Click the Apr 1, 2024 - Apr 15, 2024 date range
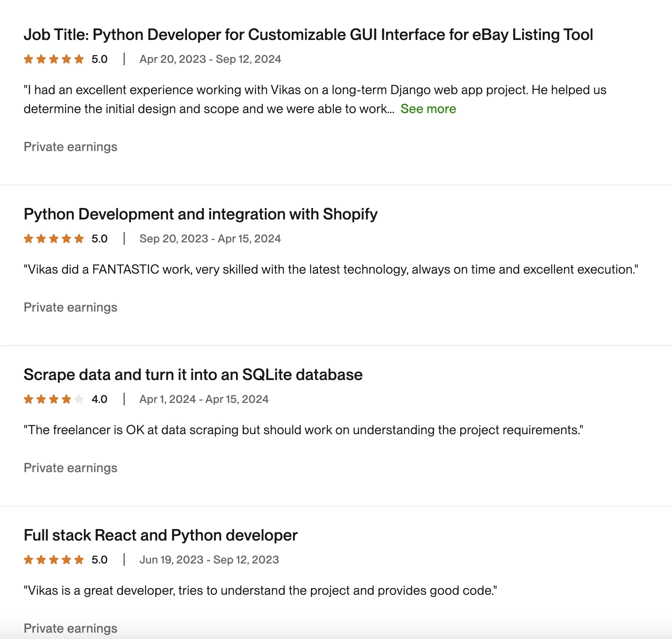Image resolution: width=672 pixels, height=639 pixels. (204, 399)
